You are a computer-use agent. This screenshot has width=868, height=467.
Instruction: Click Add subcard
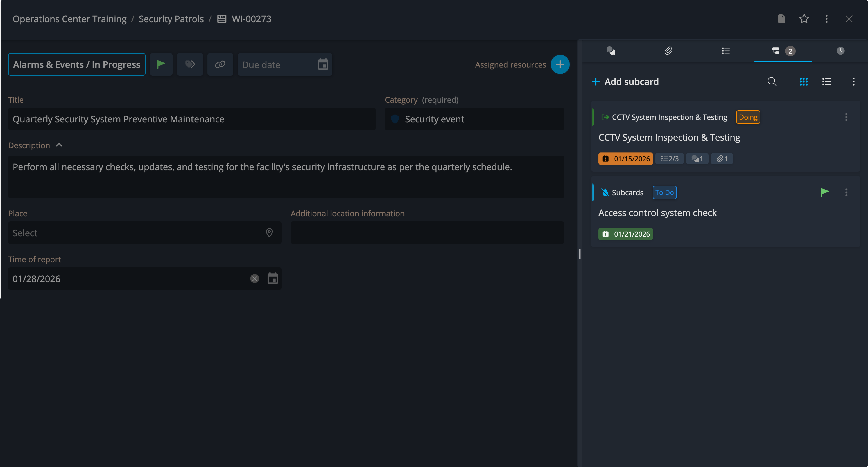point(625,82)
